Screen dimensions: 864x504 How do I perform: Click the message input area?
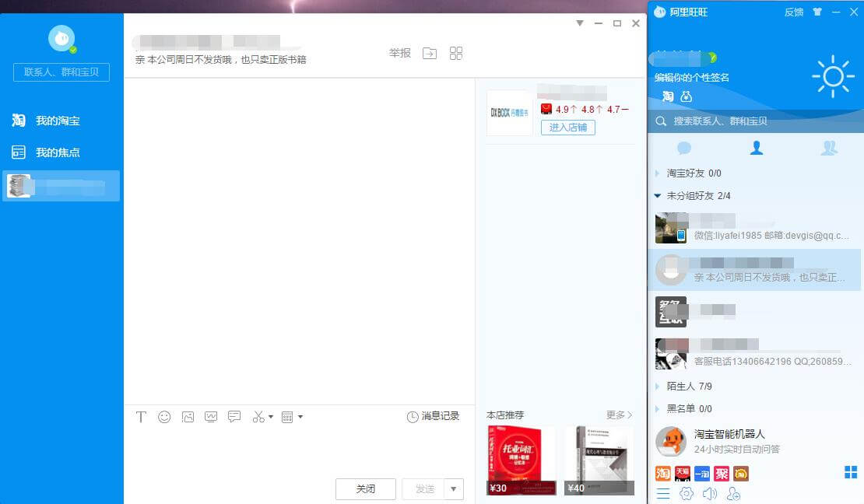(299, 452)
